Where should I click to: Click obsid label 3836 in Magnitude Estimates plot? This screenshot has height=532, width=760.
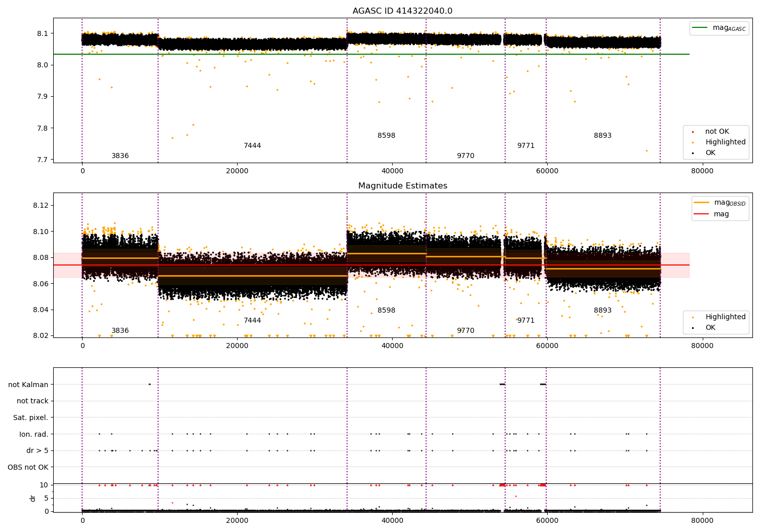[x=120, y=331]
